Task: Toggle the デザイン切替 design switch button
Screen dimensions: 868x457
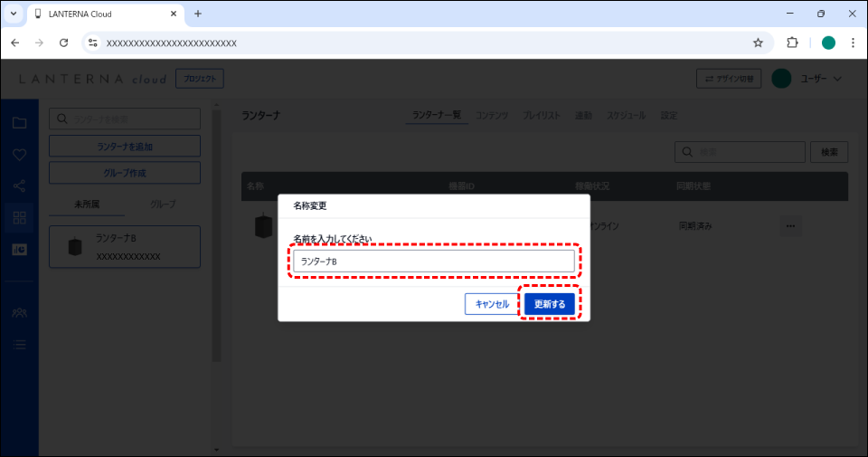Action: [729, 79]
